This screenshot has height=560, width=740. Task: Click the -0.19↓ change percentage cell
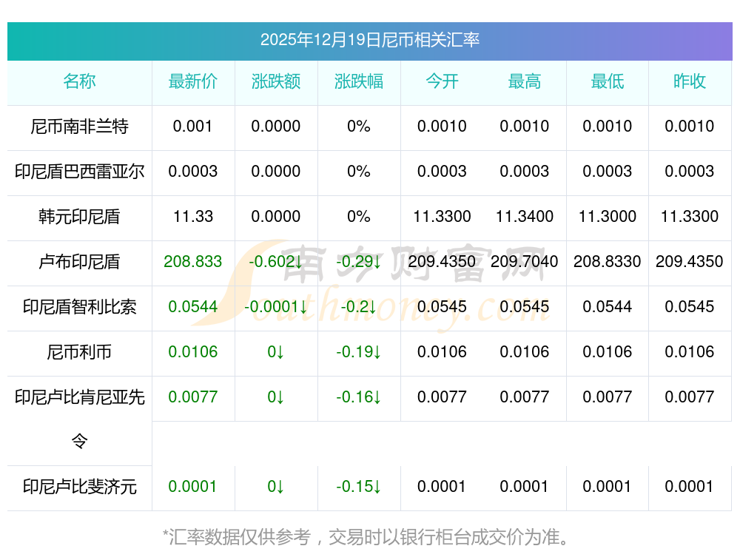click(359, 352)
